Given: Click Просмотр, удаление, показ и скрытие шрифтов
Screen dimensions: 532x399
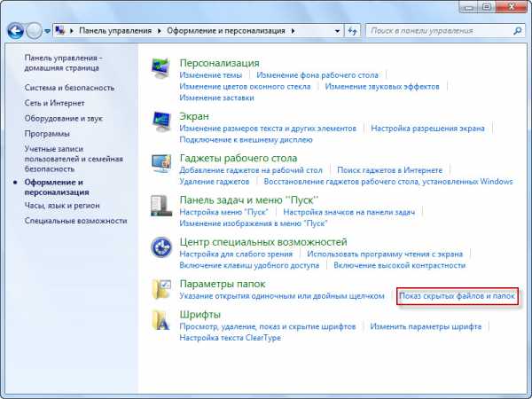Looking at the screenshot, I should 268,326.
